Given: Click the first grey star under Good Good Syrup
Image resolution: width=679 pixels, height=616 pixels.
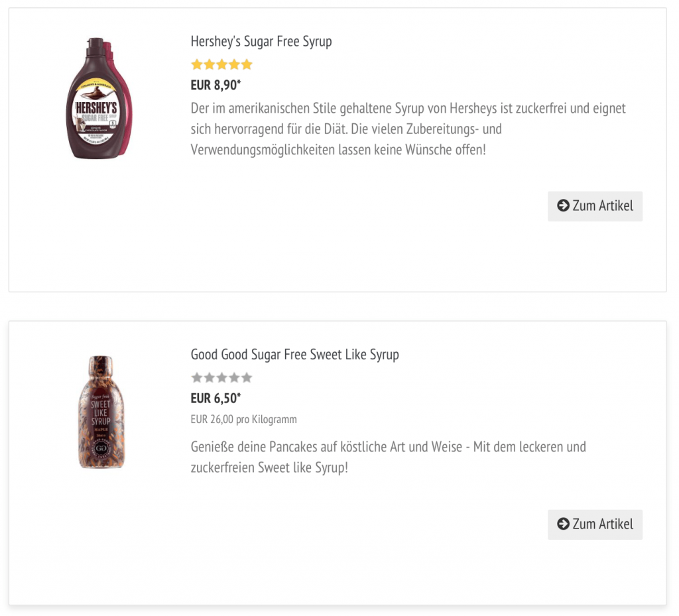Looking at the screenshot, I should 197,378.
